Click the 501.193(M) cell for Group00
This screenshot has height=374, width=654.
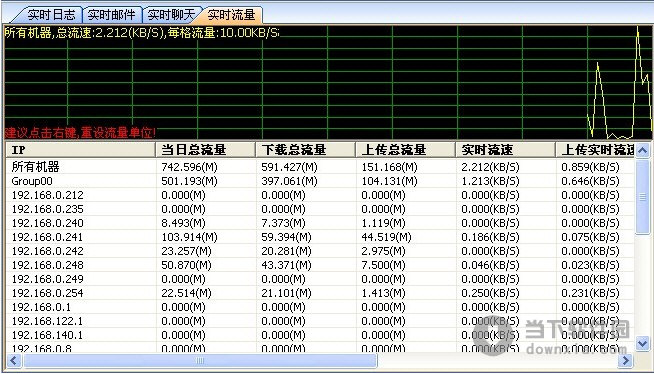(x=189, y=181)
